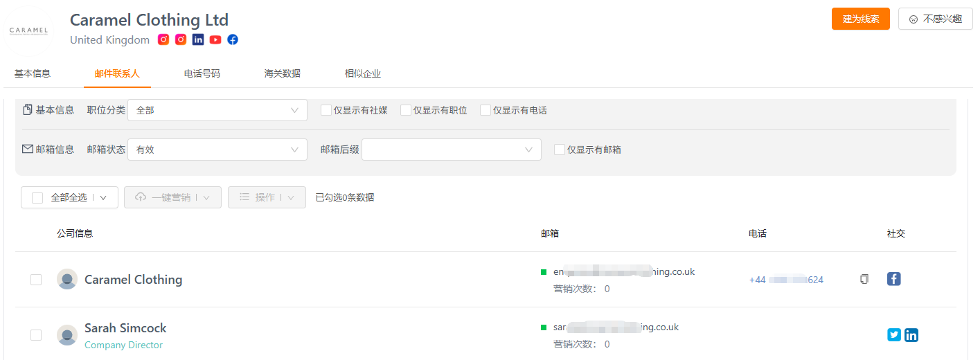Image resolution: width=980 pixels, height=360 pixels.
Task: Tick the 仅显示有邮箱 checkbox
Action: (x=560, y=149)
